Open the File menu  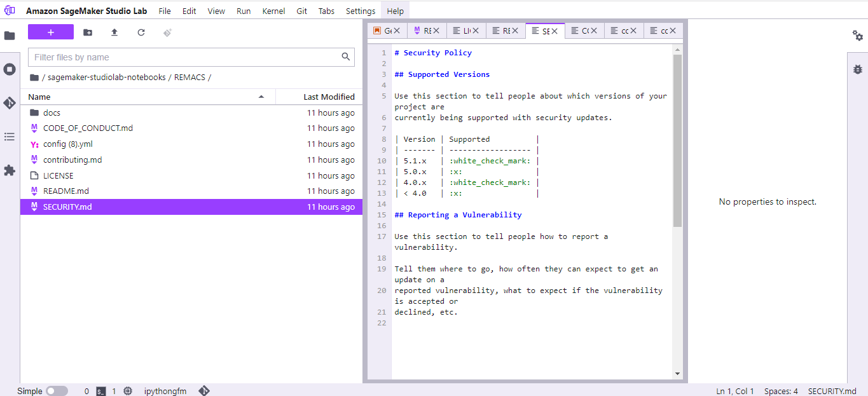click(x=165, y=11)
